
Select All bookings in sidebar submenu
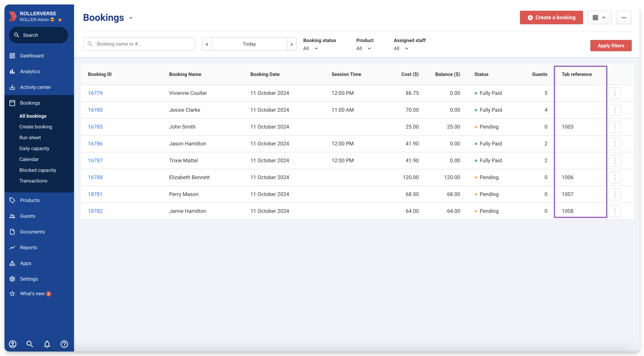coord(33,116)
